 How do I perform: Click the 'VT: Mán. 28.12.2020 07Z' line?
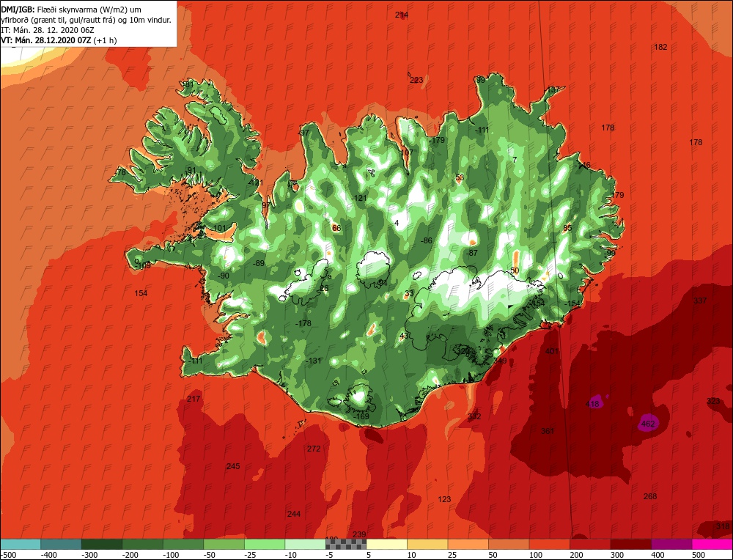(46, 40)
